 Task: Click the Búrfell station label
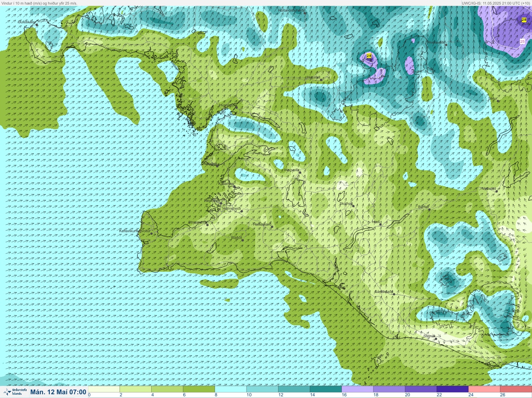[x=424, y=206]
